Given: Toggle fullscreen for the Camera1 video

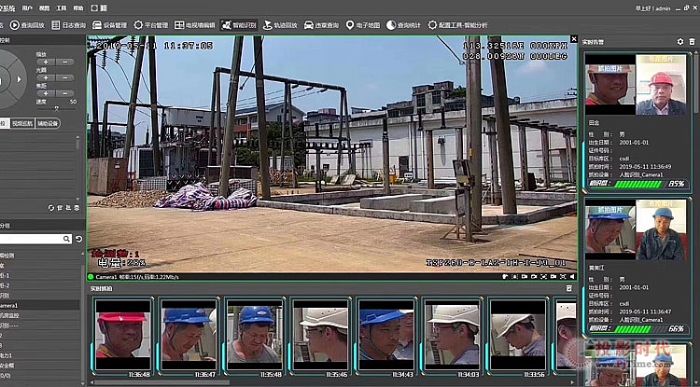Looking at the screenshot, I should (x=563, y=277).
